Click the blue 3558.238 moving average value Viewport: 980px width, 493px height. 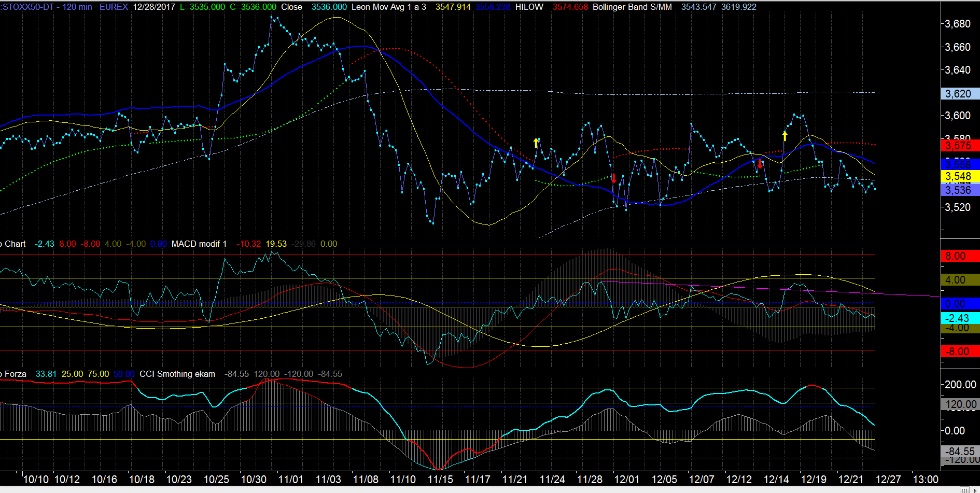point(493,7)
